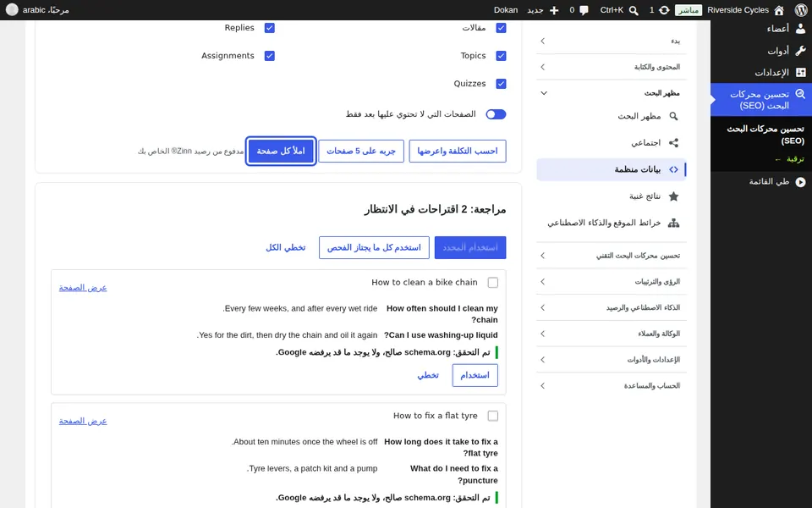812x508 pixels.
Task: Click استخدم كل ما يجتاز الفحص button
Action: (374, 248)
